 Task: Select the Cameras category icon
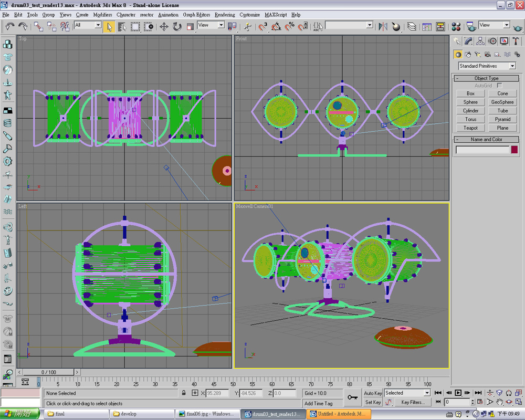coord(488,54)
